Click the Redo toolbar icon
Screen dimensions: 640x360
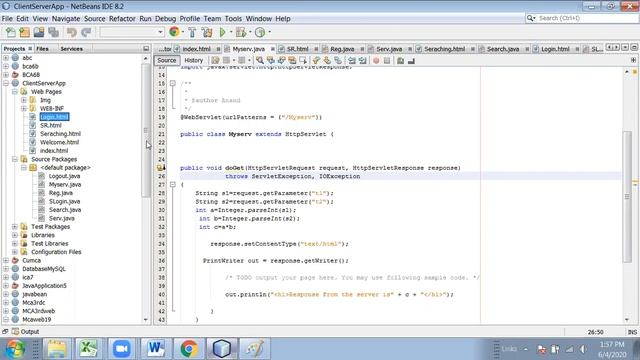pos(86,32)
